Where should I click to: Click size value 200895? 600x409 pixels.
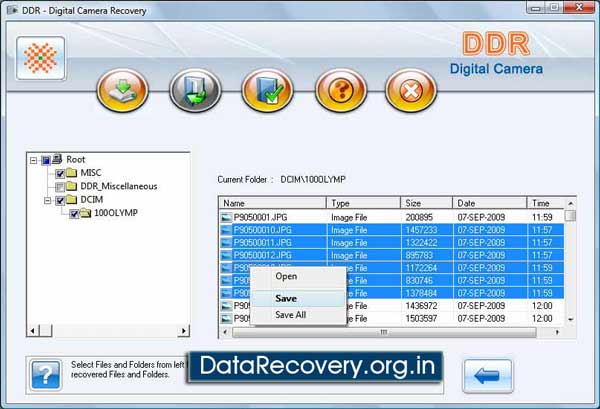pos(419,217)
